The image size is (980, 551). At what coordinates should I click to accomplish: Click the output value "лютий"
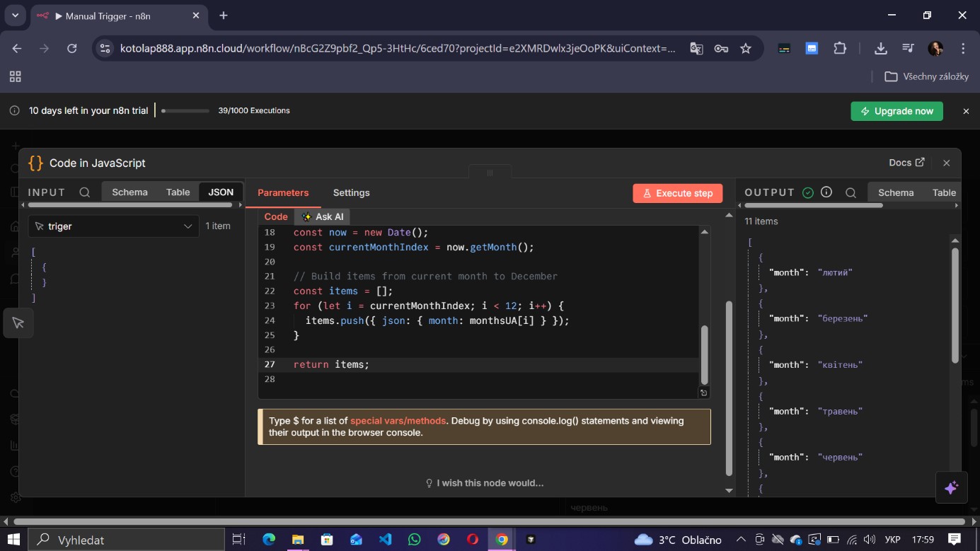point(835,272)
